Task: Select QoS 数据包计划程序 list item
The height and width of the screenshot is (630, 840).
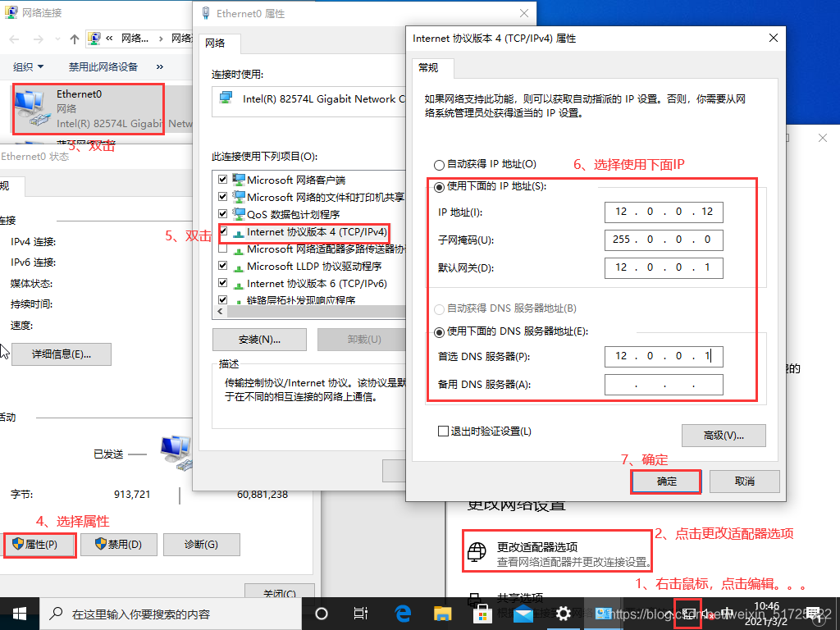Action: (293, 214)
